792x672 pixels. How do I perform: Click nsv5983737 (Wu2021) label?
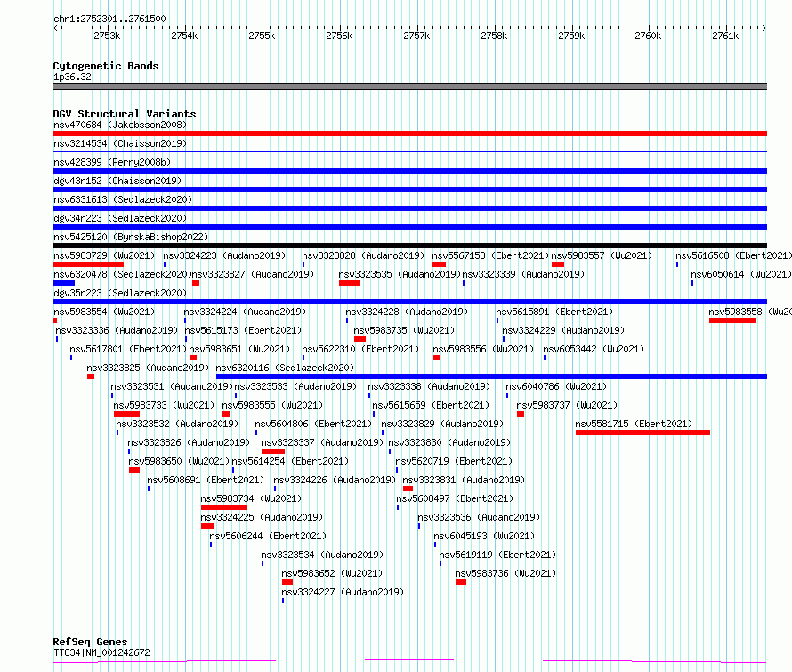[x=567, y=405]
